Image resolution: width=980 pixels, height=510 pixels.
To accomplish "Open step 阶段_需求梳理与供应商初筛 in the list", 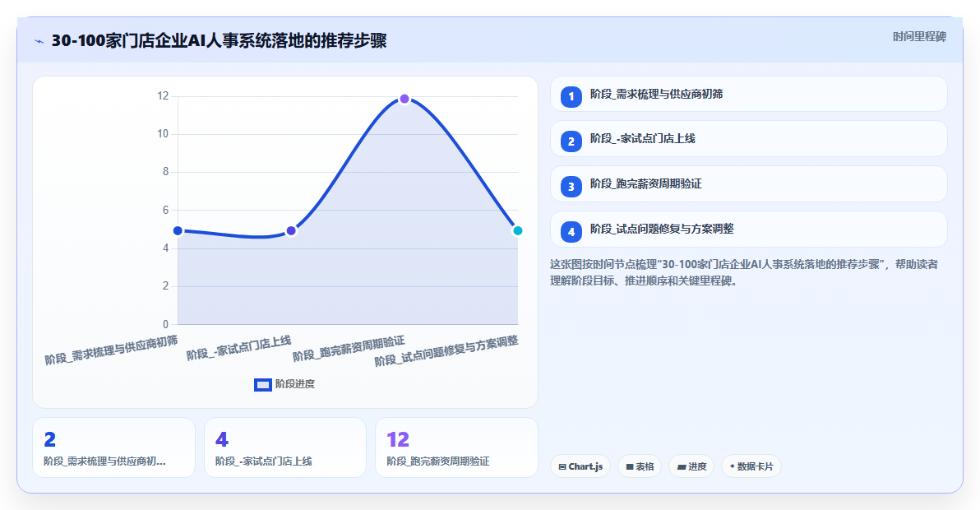I will [749, 95].
